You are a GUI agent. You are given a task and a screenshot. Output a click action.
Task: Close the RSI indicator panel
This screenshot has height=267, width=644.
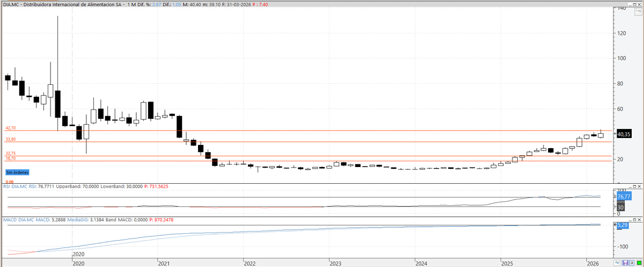pos(639,186)
